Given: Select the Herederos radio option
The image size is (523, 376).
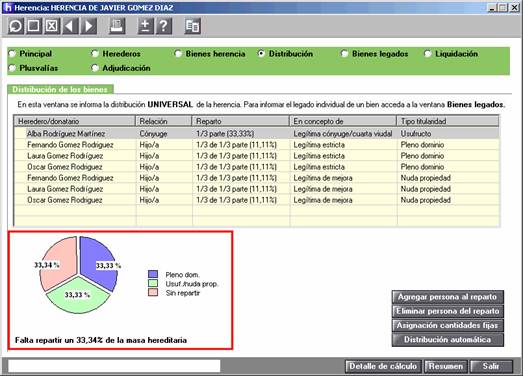Looking at the screenshot, I should (x=95, y=54).
